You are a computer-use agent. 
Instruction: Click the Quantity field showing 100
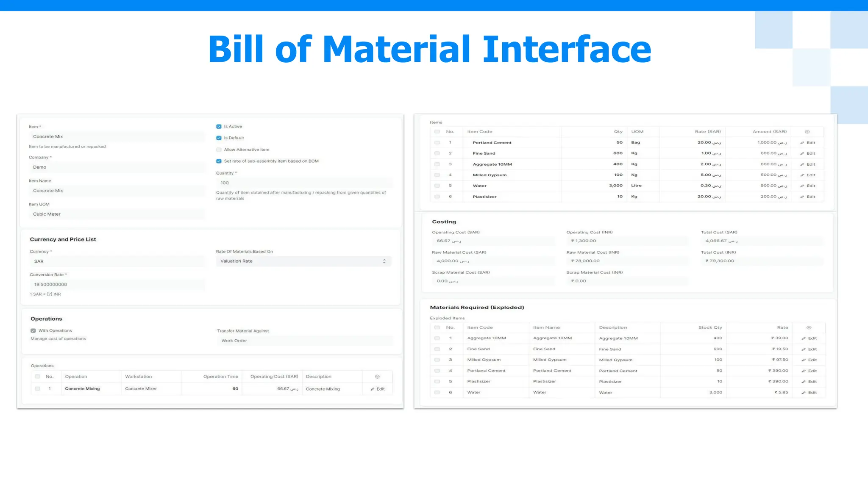304,183
